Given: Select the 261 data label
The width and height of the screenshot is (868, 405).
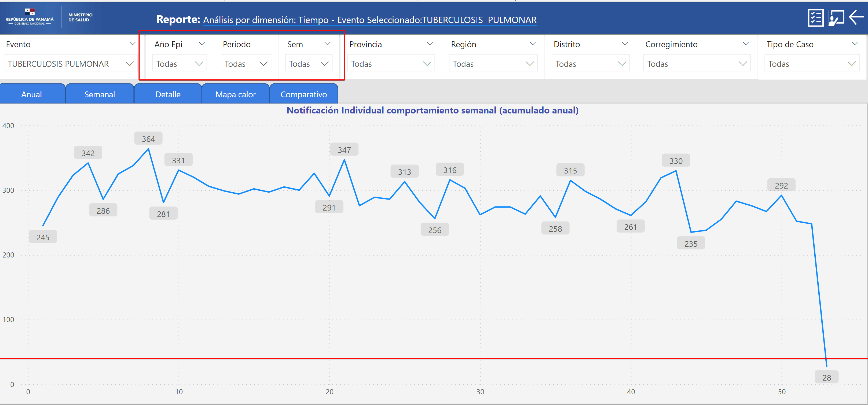Looking at the screenshot, I should pyautogui.click(x=631, y=227).
